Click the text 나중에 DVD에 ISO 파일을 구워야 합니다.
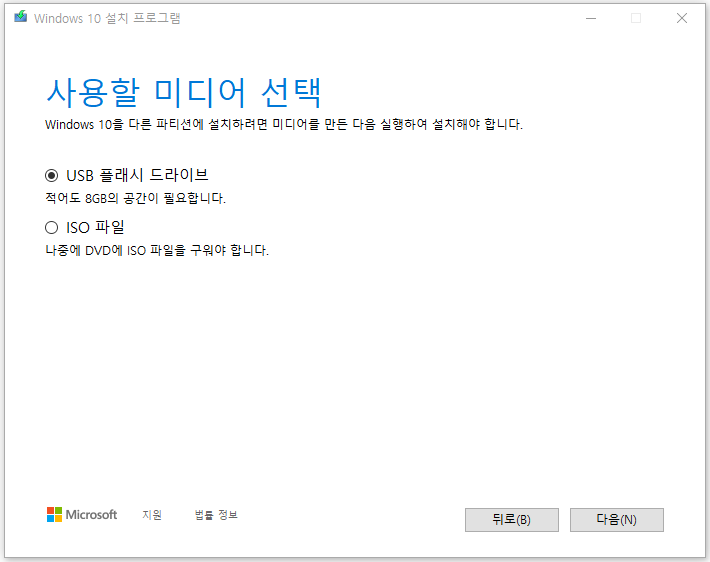 point(157,250)
